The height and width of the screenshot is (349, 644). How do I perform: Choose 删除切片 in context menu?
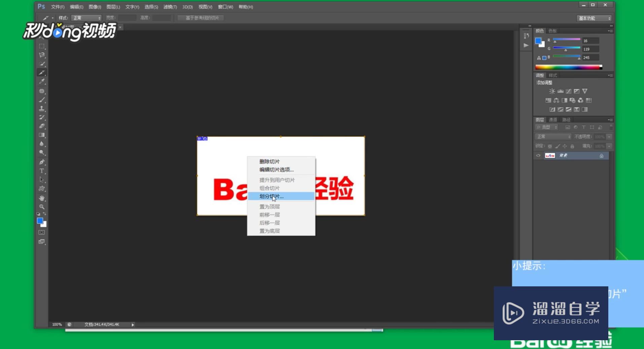tap(281, 162)
